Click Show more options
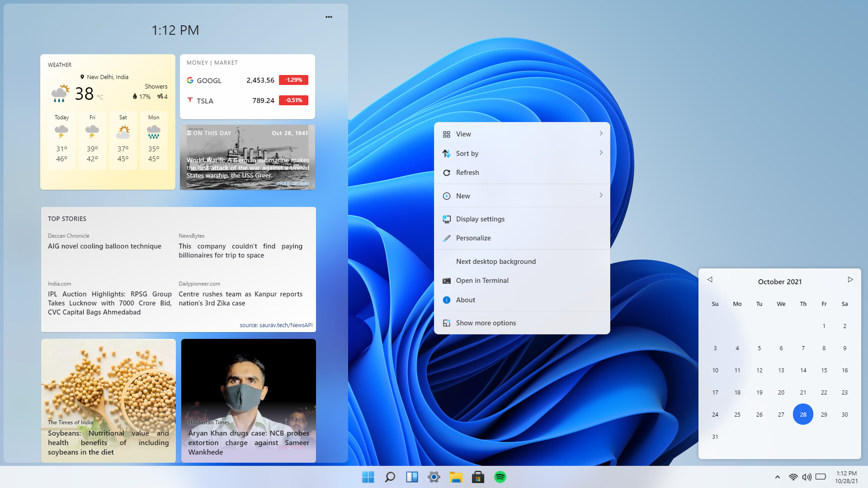Screen dimensions: 868x488 [x=486, y=323]
